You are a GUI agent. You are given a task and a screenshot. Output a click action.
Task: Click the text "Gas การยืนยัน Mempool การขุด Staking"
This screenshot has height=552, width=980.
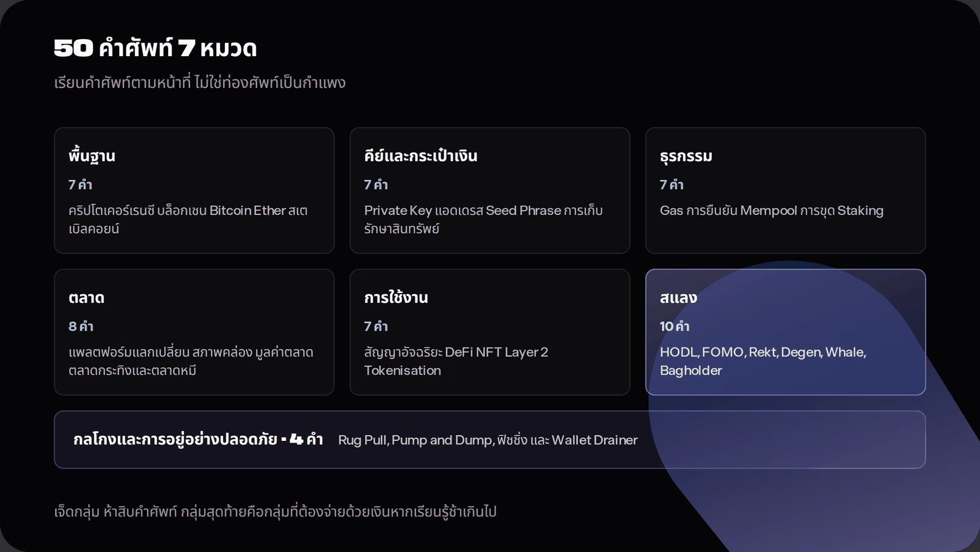coord(772,210)
